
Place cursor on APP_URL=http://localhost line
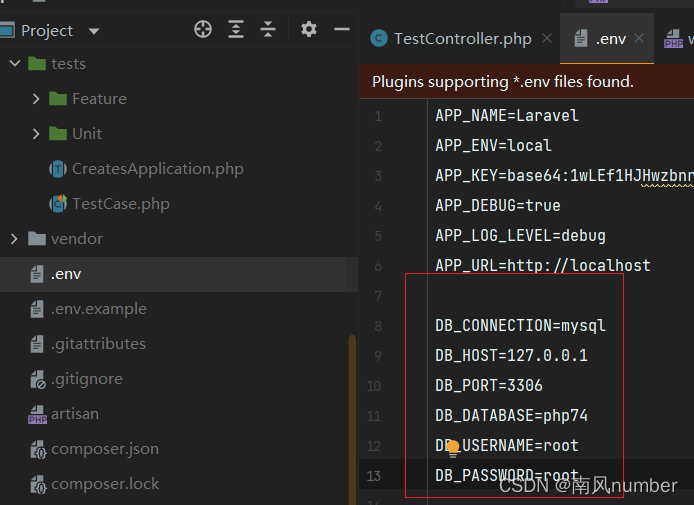pos(543,266)
